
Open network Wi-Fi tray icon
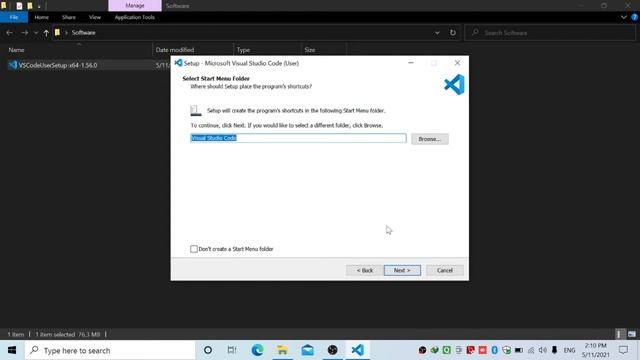pos(531,350)
